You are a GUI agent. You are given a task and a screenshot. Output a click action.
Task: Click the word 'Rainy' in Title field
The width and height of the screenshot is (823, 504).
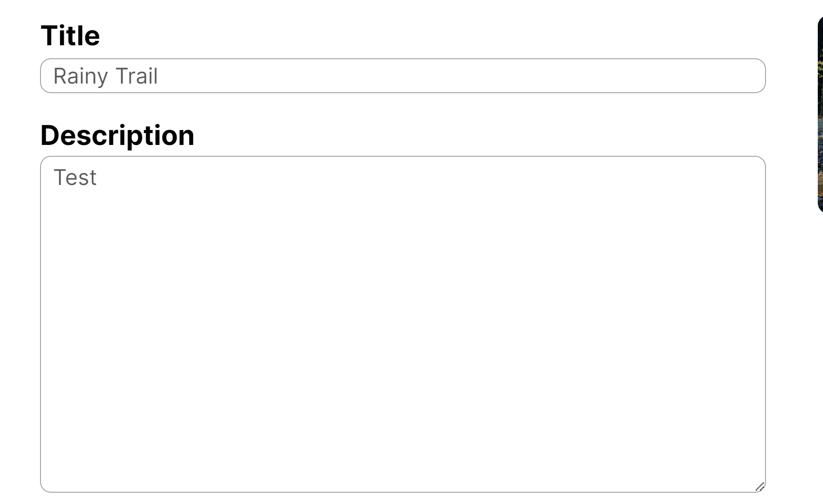tap(81, 76)
